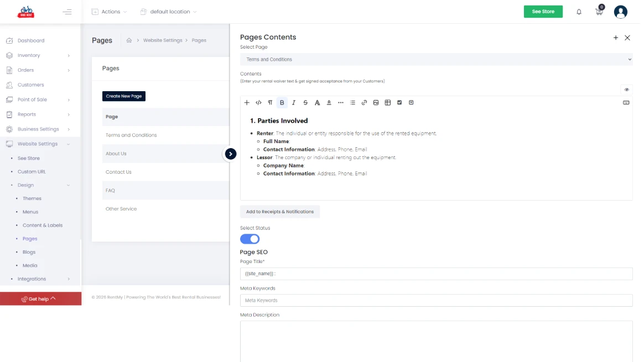Insert a table in the editor
Image resolution: width=644 pixels, height=362 pixels.
coord(387,102)
